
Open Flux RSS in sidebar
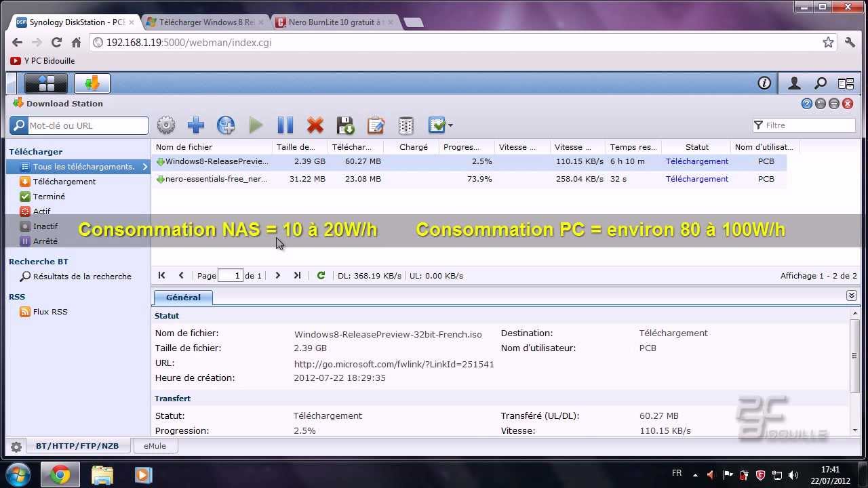(50, 312)
